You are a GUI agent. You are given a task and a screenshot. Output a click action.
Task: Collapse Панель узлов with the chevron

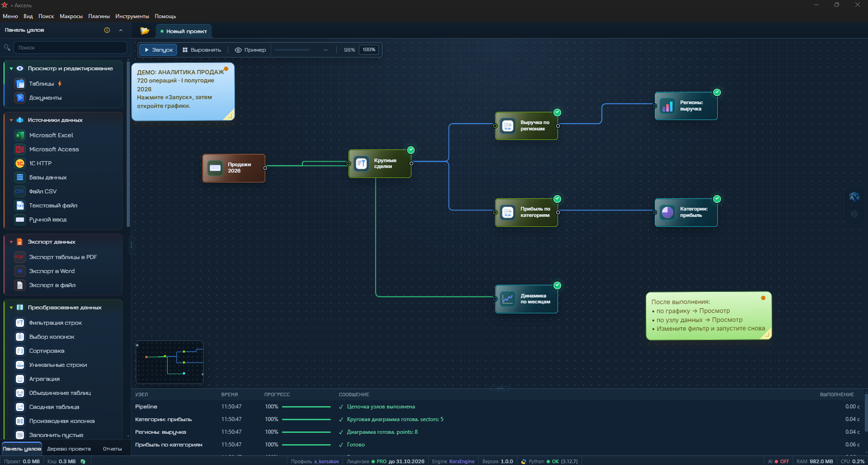[121, 30]
